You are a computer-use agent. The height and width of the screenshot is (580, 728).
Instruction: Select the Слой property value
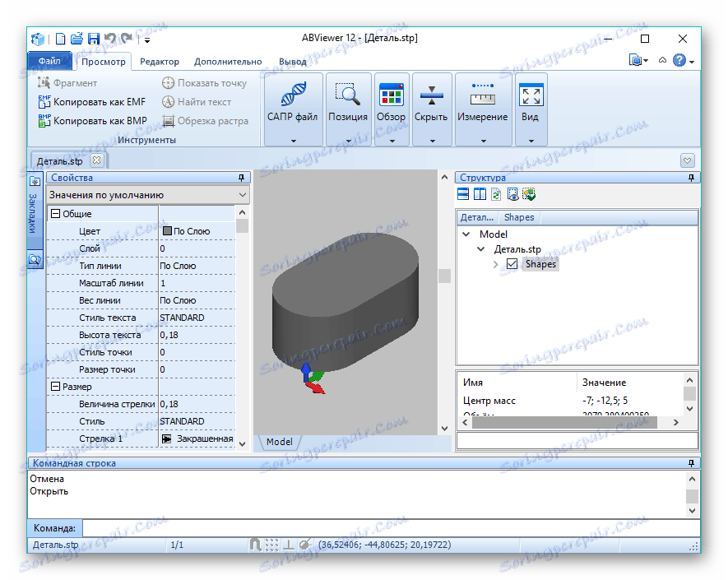(197, 248)
